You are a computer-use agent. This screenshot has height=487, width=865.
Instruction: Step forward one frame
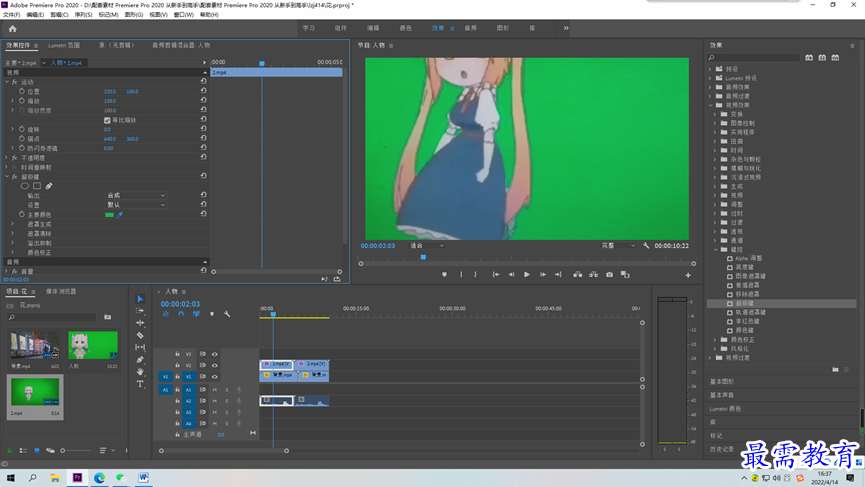[x=543, y=275]
